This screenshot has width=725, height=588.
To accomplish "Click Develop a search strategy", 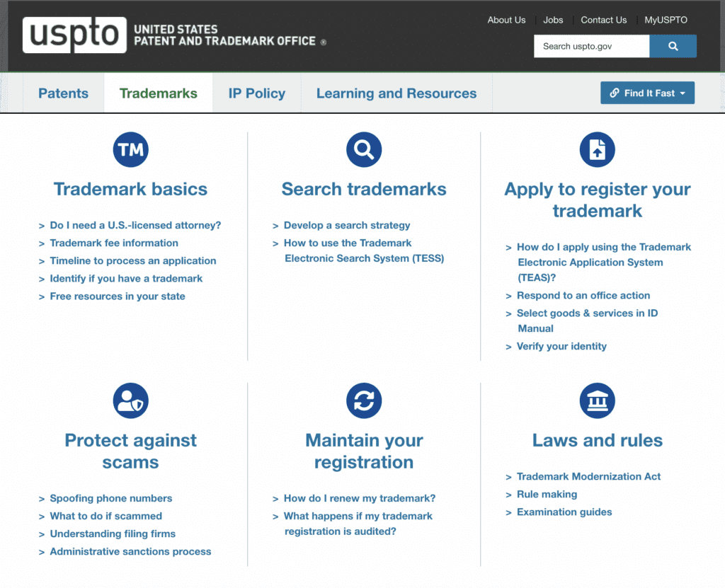I will point(346,225).
